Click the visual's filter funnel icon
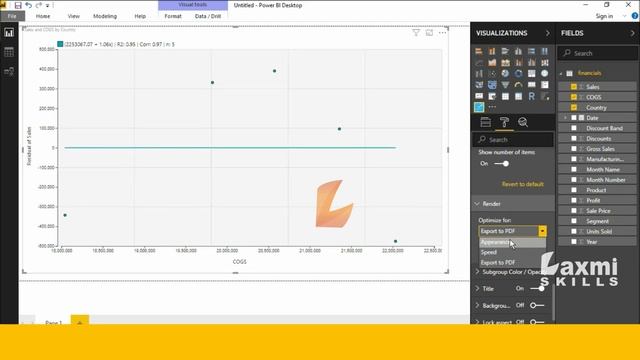 tap(416, 33)
